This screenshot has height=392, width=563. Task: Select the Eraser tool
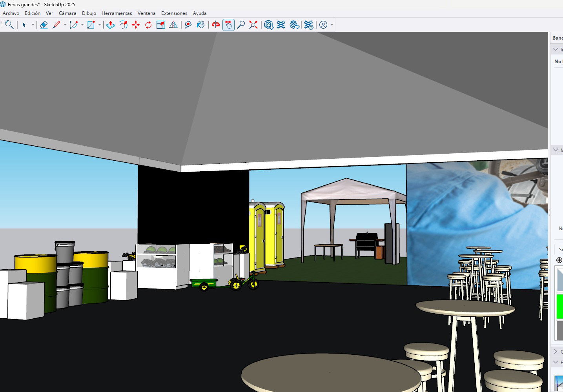click(44, 25)
